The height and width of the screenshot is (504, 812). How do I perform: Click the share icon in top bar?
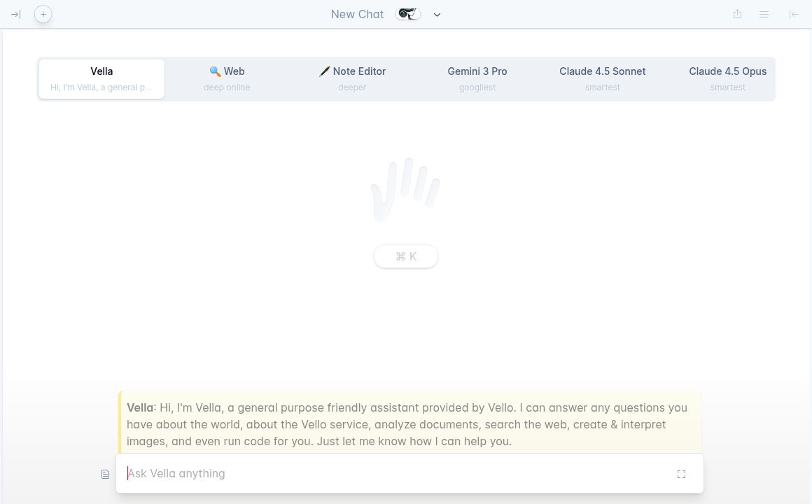pos(737,14)
